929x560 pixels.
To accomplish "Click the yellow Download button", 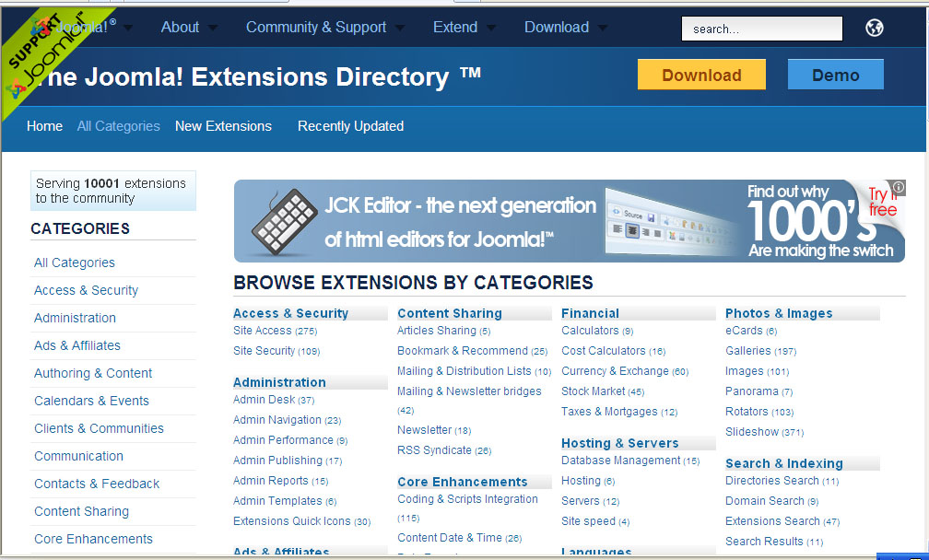I will (701, 75).
